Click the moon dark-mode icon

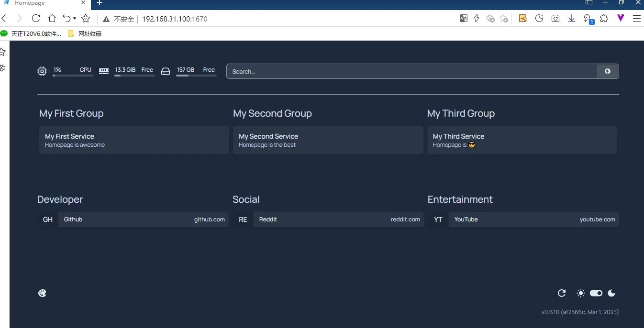pyautogui.click(x=611, y=293)
